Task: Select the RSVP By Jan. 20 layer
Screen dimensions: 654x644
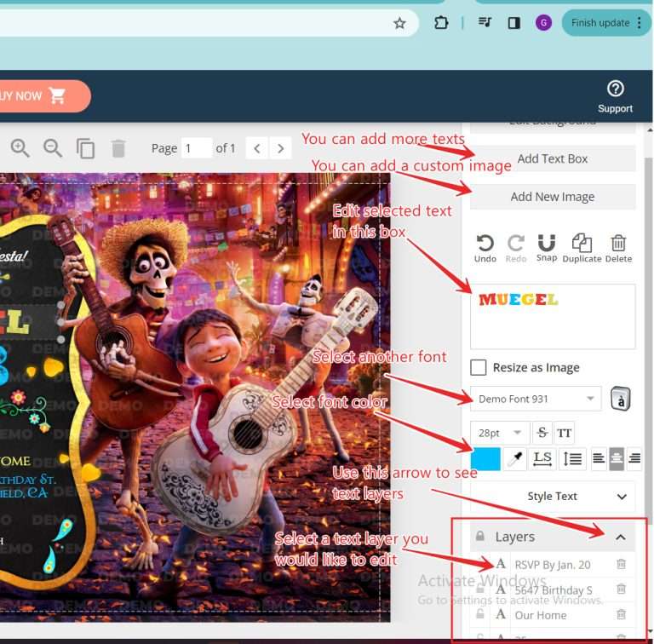Action: pos(552,565)
